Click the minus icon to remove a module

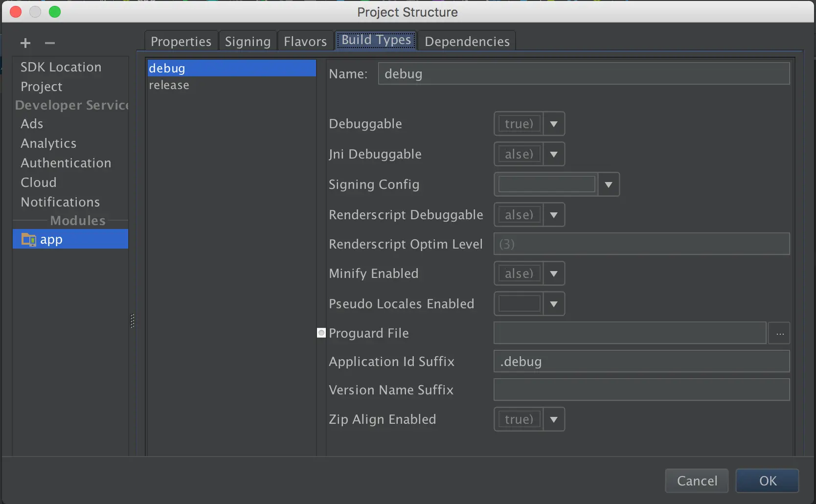(49, 43)
